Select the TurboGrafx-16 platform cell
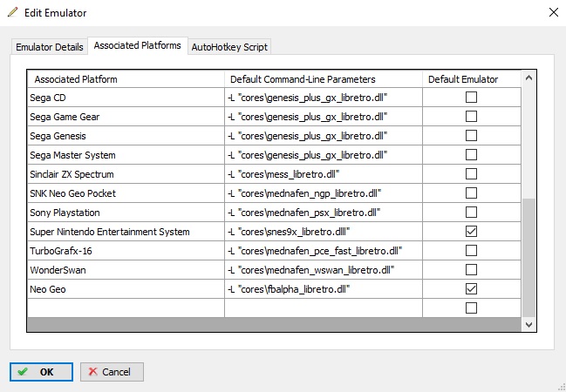566x392 pixels. coord(126,250)
